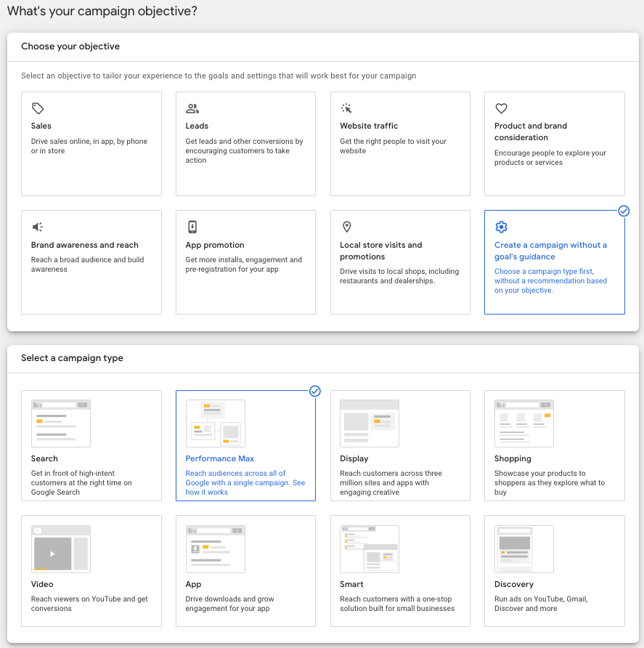Click the Discovery campaign illustration
Screen dimensions: 644x648
[x=523, y=548]
